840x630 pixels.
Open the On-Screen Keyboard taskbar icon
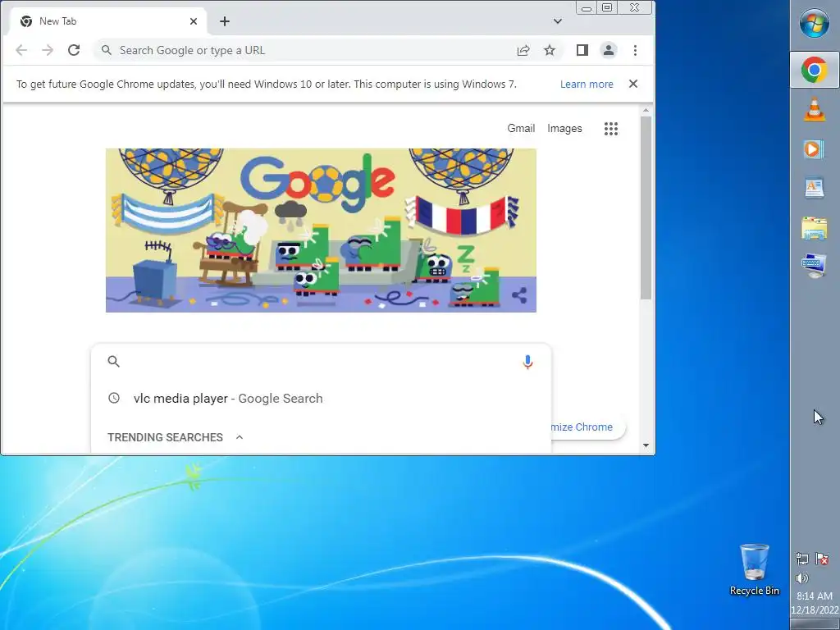(815, 266)
